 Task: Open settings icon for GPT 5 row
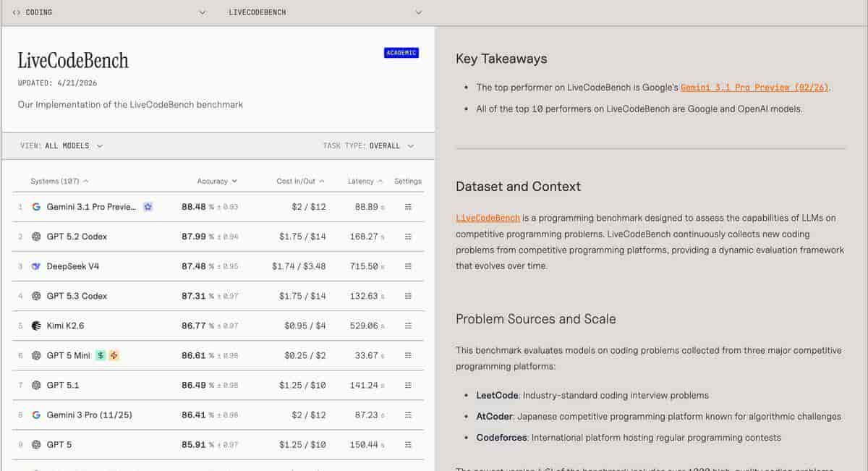click(x=408, y=444)
